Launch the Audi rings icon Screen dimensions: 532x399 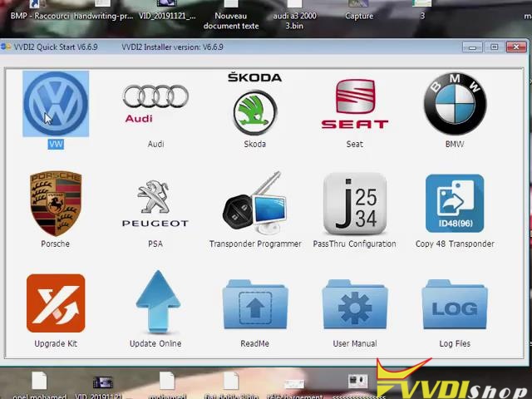(155, 103)
